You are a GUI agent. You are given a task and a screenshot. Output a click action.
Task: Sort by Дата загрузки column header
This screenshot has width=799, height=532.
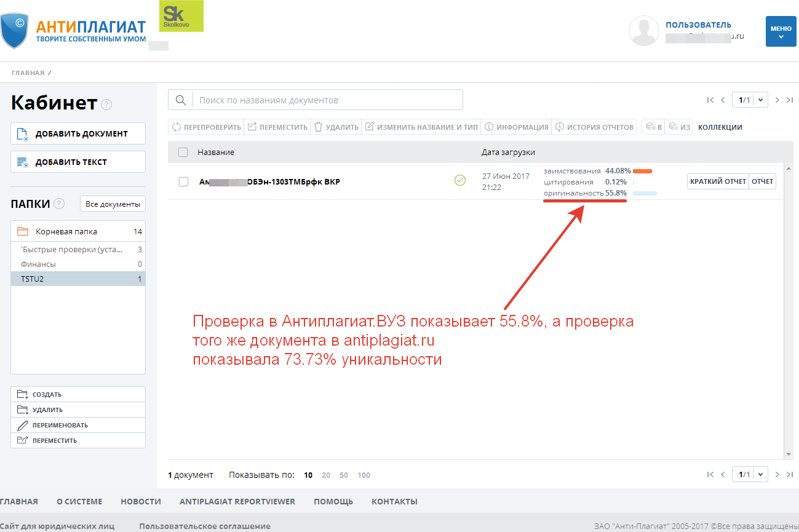[x=508, y=152]
